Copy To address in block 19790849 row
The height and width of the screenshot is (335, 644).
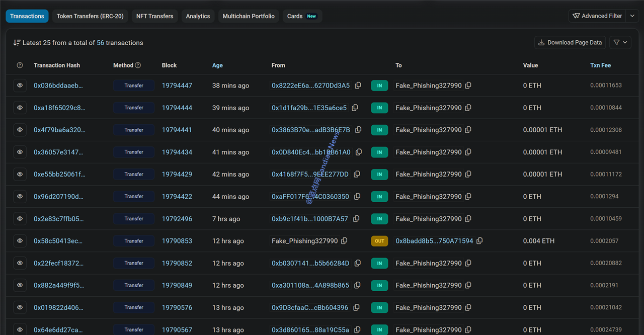point(468,285)
